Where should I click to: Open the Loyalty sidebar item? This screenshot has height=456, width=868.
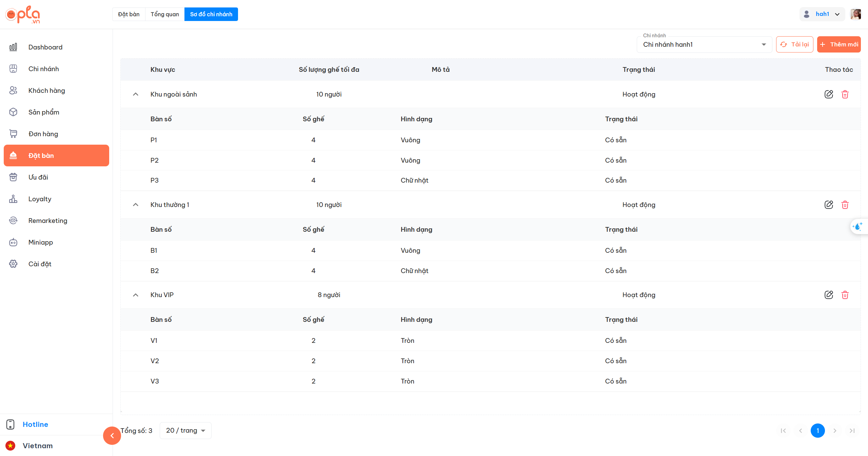pyautogui.click(x=40, y=199)
